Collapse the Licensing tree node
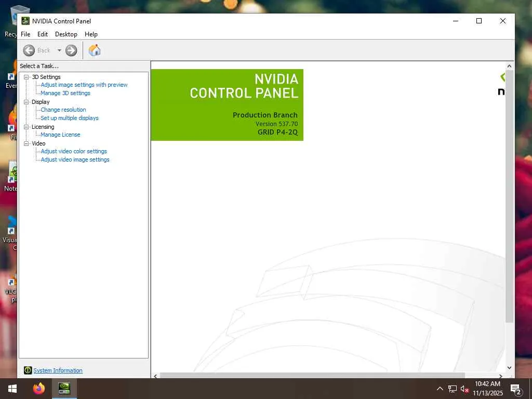The width and height of the screenshot is (532, 399). (x=26, y=127)
